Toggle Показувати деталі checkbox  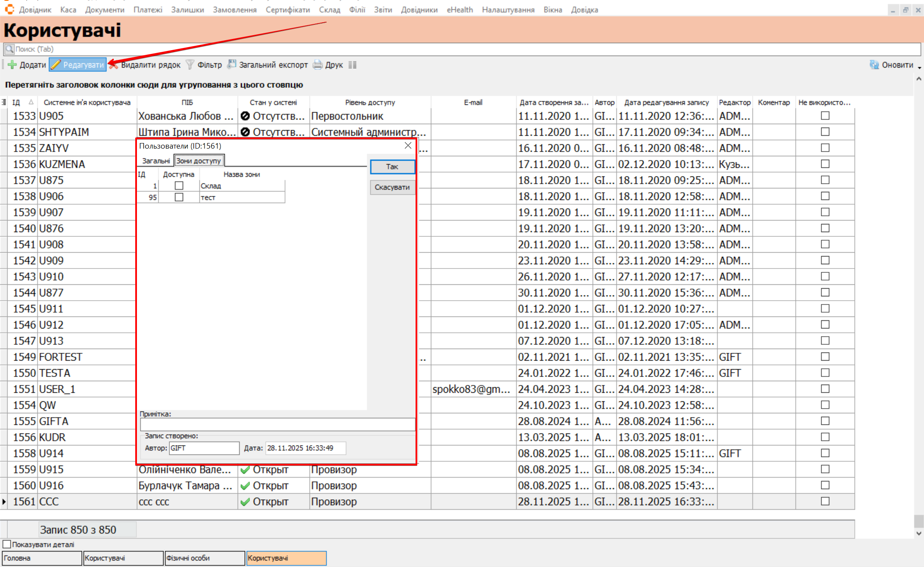pos(7,544)
